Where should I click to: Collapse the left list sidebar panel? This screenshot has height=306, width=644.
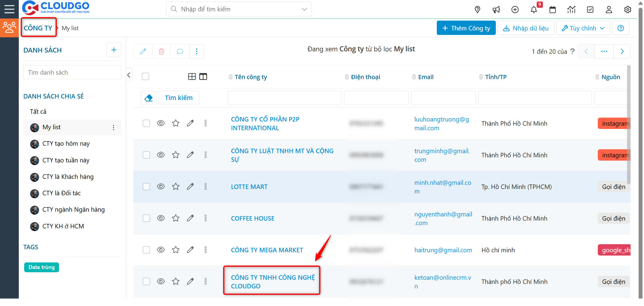129,75
